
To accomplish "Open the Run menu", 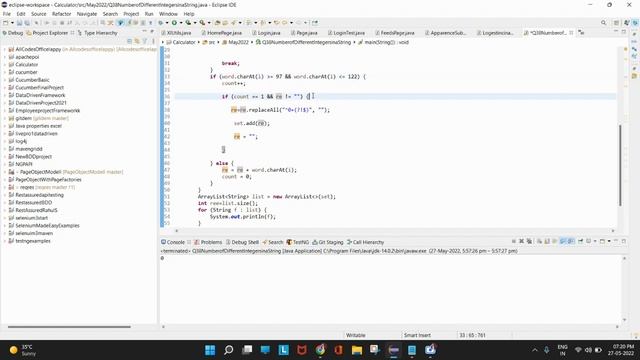I will (149, 14).
